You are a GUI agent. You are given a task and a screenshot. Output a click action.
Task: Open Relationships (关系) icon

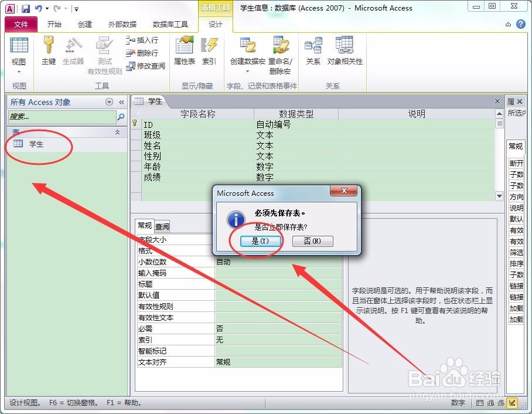point(313,50)
